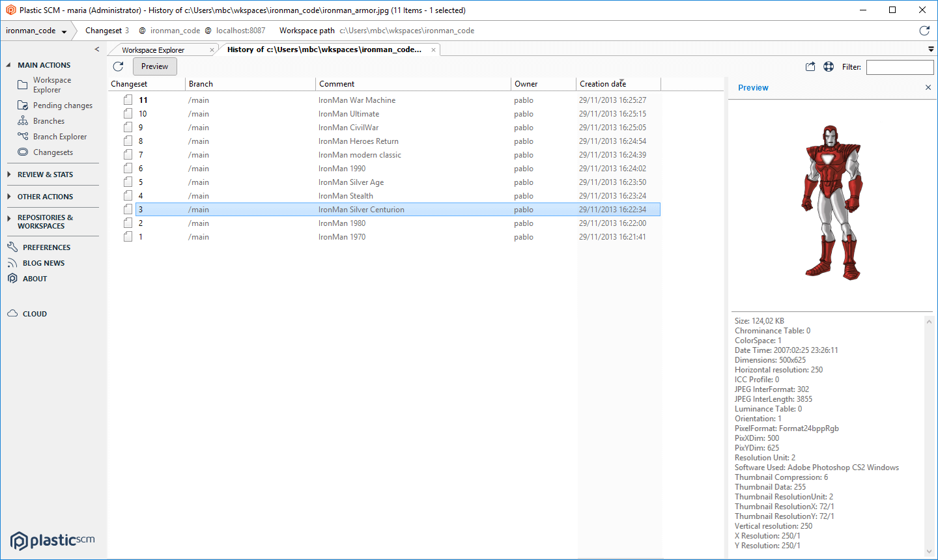Click the Plastic SCM title bar logo

click(10, 10)
